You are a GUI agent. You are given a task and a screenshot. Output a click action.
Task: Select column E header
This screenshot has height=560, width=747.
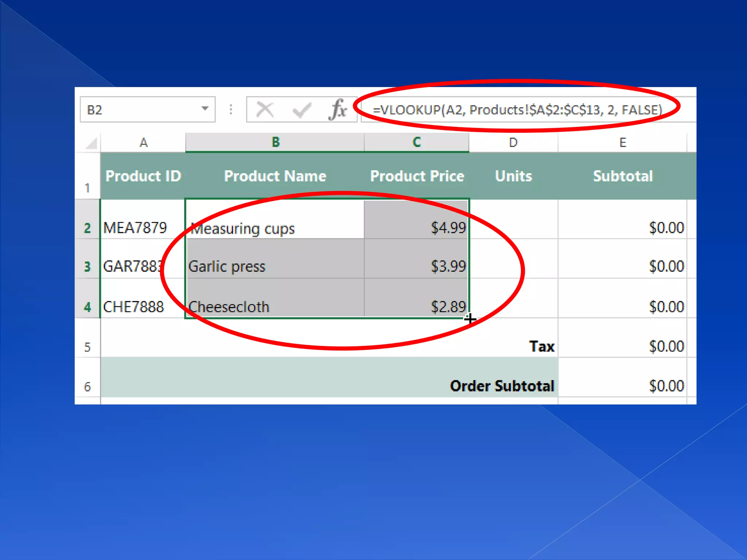(623, 143)
